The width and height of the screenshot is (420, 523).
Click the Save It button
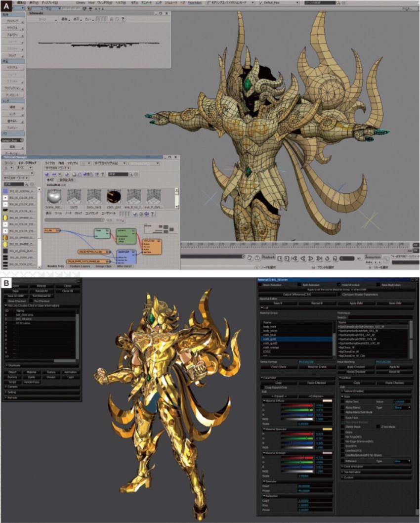pyautogui.click(x=278, y=304)
